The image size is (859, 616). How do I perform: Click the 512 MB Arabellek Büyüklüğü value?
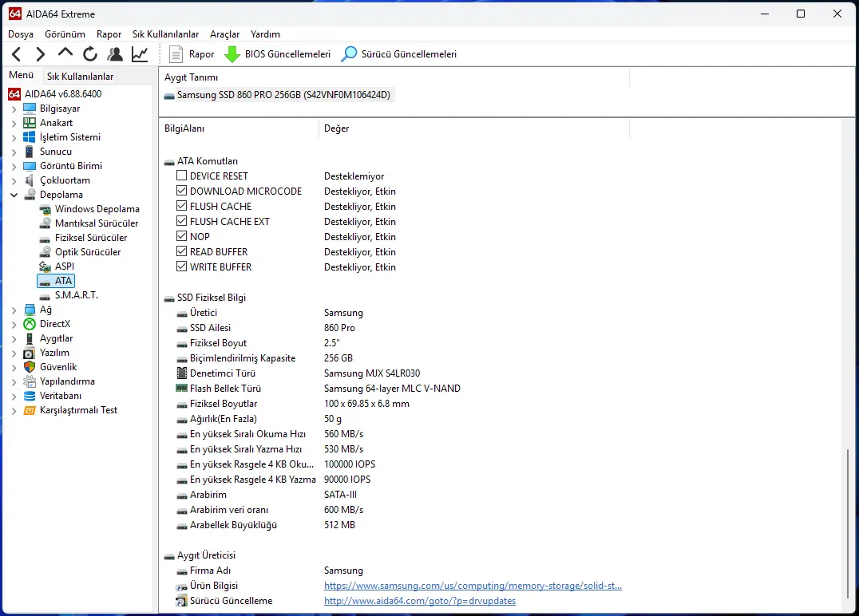click(x=339, y=524)
